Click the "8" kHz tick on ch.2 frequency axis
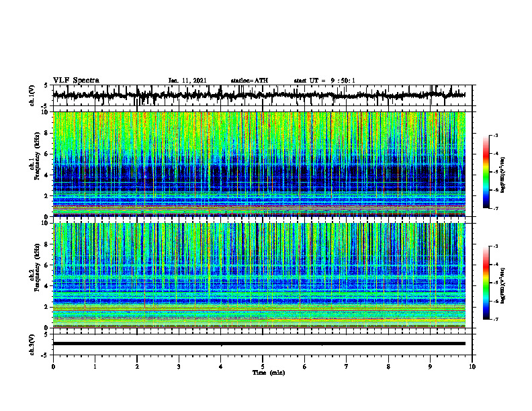 48,244
